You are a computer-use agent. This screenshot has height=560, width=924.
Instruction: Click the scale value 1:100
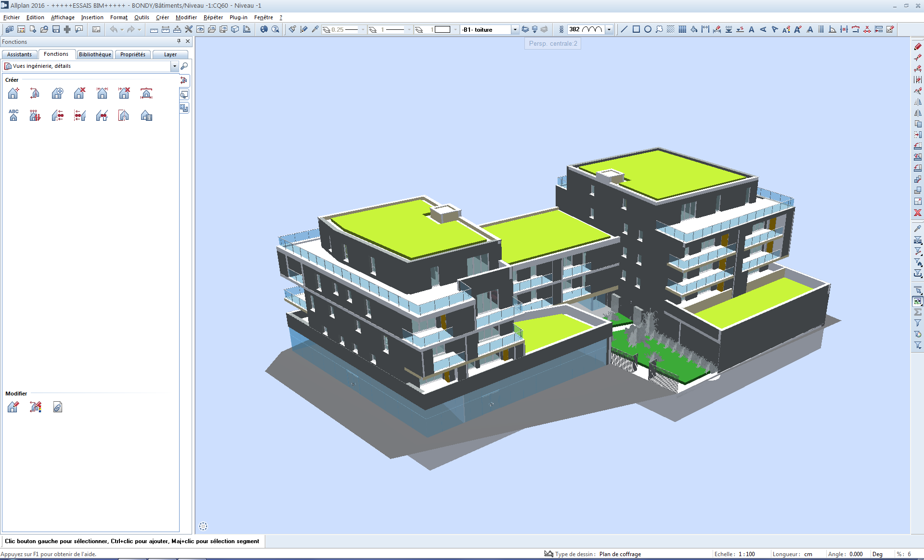pyautogui.click(x=747, y=554)
